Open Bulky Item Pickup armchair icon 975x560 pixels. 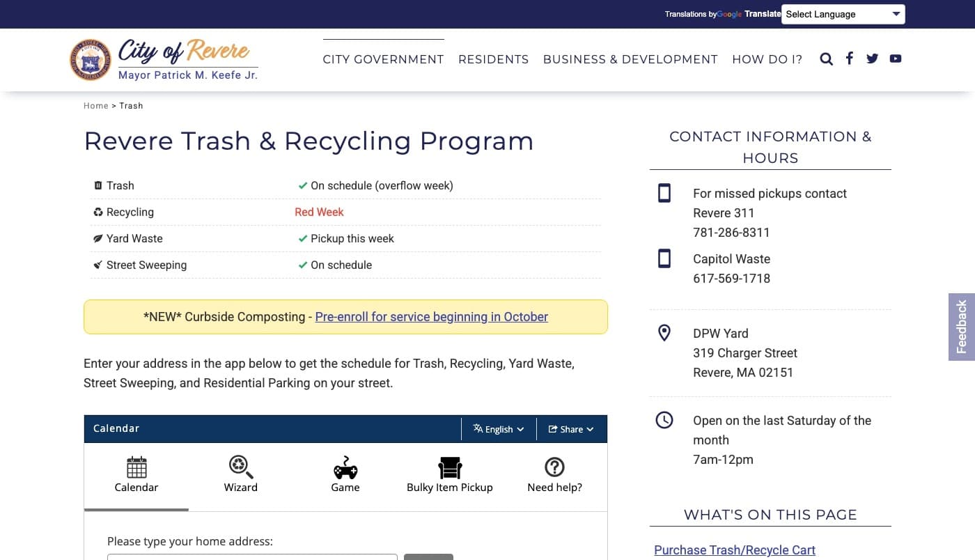[450, 467]
